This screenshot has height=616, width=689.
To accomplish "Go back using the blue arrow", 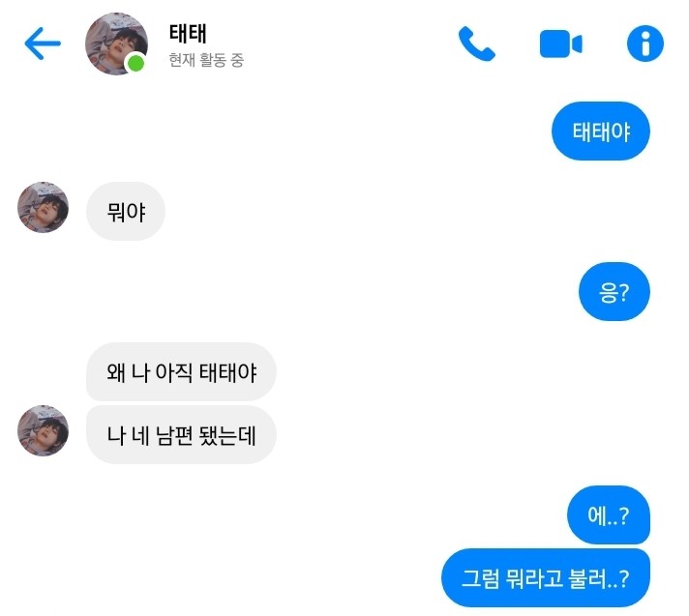I will pos(43,43).
